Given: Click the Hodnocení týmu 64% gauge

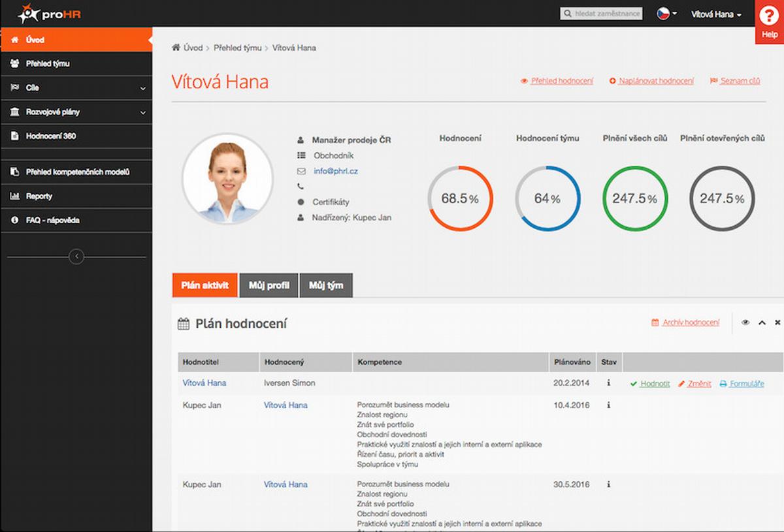Looking at the screenshot, I should [547, 198].
